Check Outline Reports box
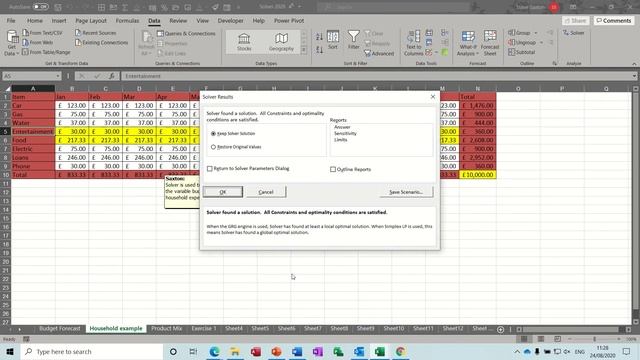This screenshot has width=640, height=360. pos(333,169)
